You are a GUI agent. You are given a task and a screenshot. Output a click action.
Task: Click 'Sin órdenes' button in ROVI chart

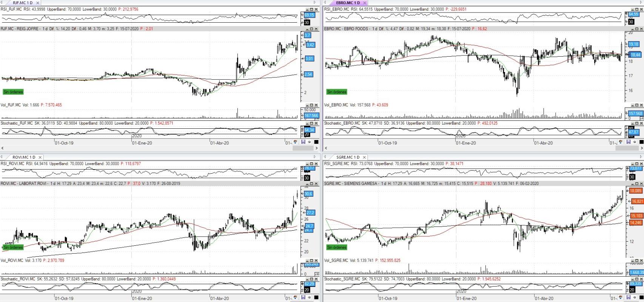pyautogui.click(x=13, y=247)
